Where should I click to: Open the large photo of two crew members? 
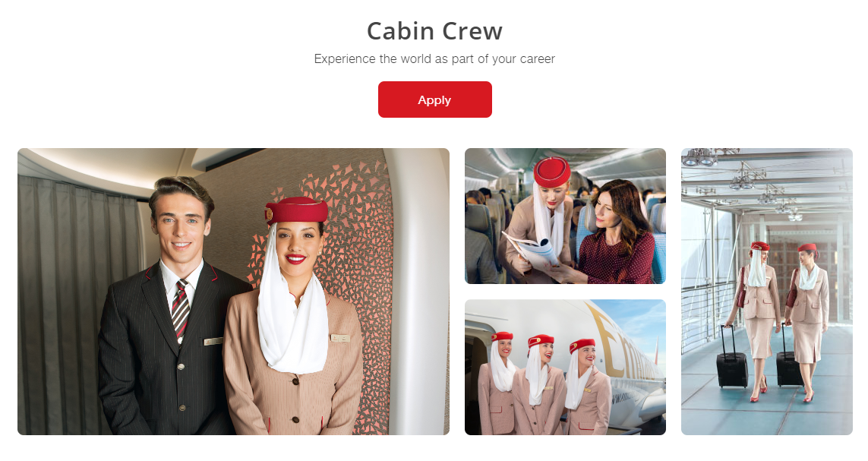(233, 292)
